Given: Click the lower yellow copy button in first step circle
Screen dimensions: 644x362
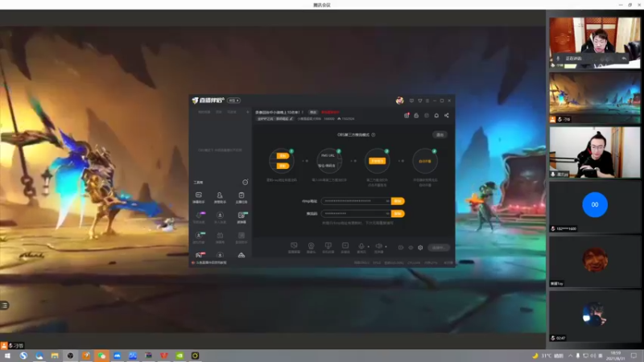Looking at the screenshot, I should pos(283,166).
